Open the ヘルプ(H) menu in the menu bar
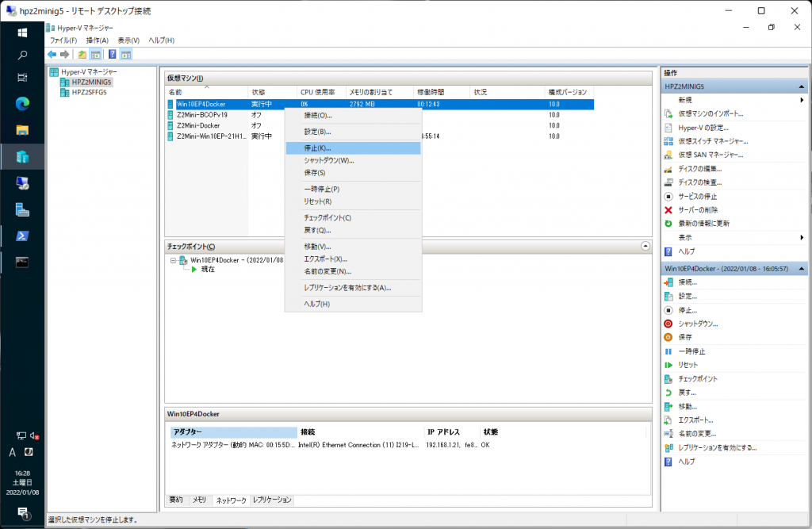This screenshot has height=529, width=812. pyautogui.click(x=162, y=40)
